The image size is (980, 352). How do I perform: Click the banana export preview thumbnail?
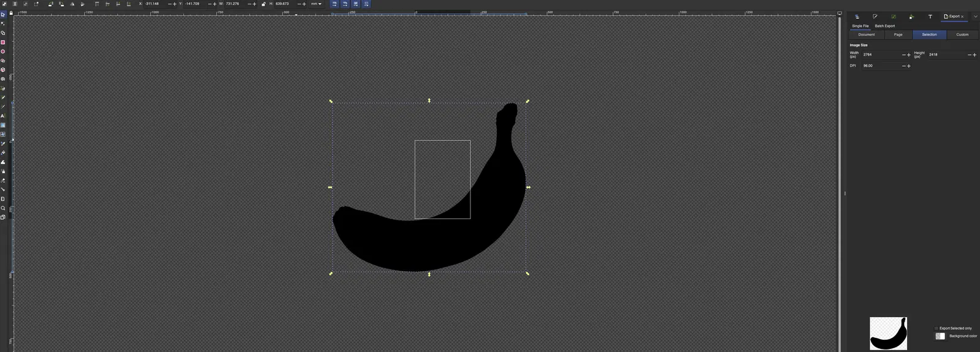[x=888, y=333]
